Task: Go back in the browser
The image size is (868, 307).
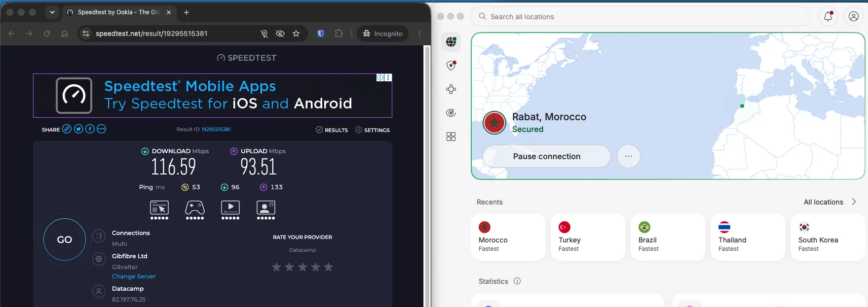Action: [11, 34]
